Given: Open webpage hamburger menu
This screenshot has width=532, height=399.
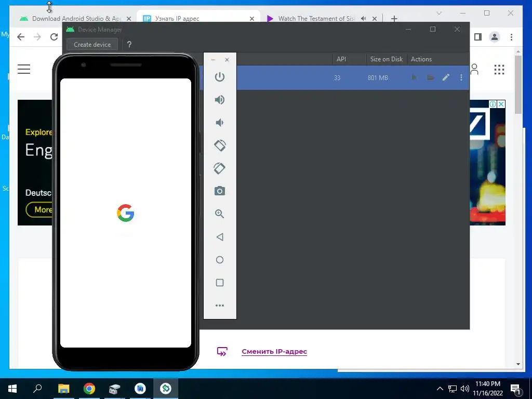Looking at the screenshot, I should [x=24, y=69].
